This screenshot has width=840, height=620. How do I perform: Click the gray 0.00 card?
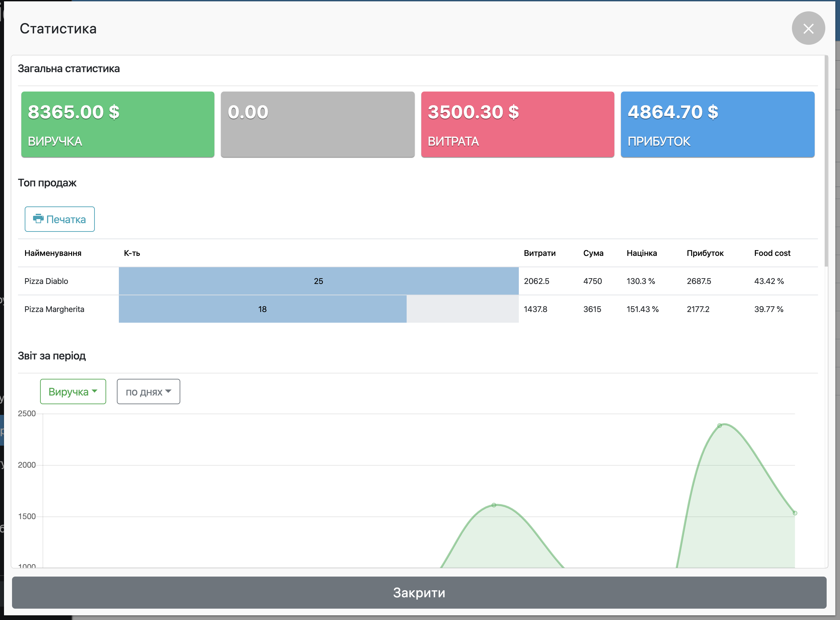(317, 124)
